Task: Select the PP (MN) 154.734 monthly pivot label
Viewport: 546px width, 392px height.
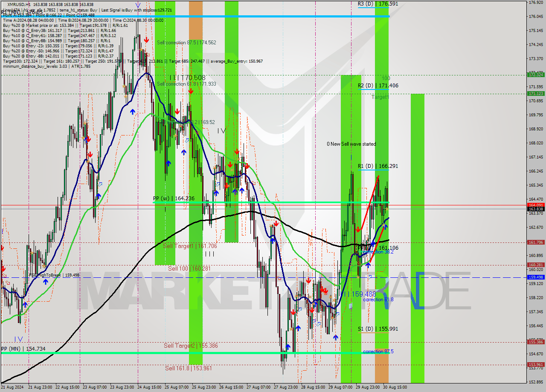Action: coord(23,349)
